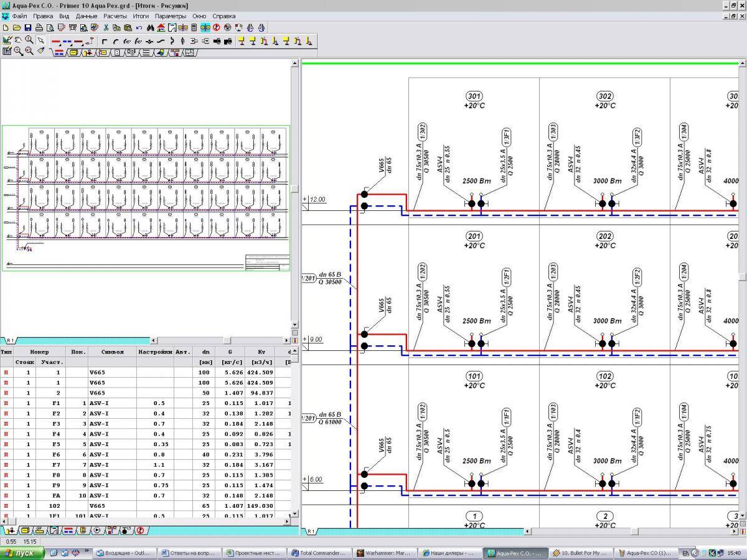Click the scissors Cut icon
This screenshot has height=560, width=747.
pyautogui.click(x=106, y=27)
